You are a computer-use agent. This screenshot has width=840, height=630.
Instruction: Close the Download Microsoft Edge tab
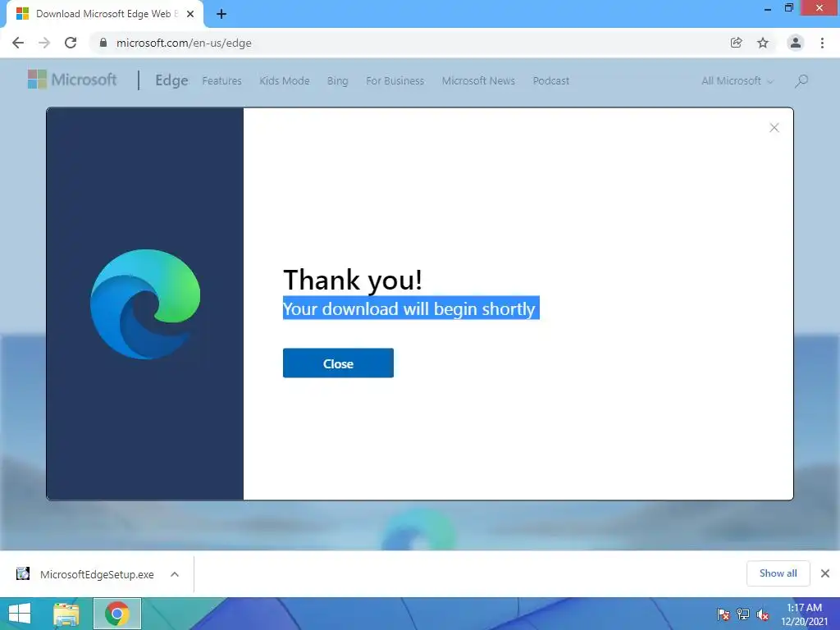190,14
